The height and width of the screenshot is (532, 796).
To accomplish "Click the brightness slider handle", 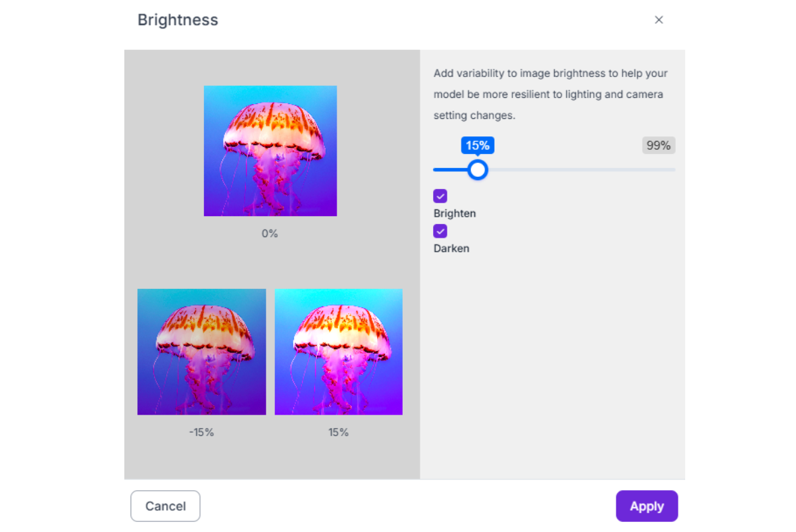I will click(478, 170).
